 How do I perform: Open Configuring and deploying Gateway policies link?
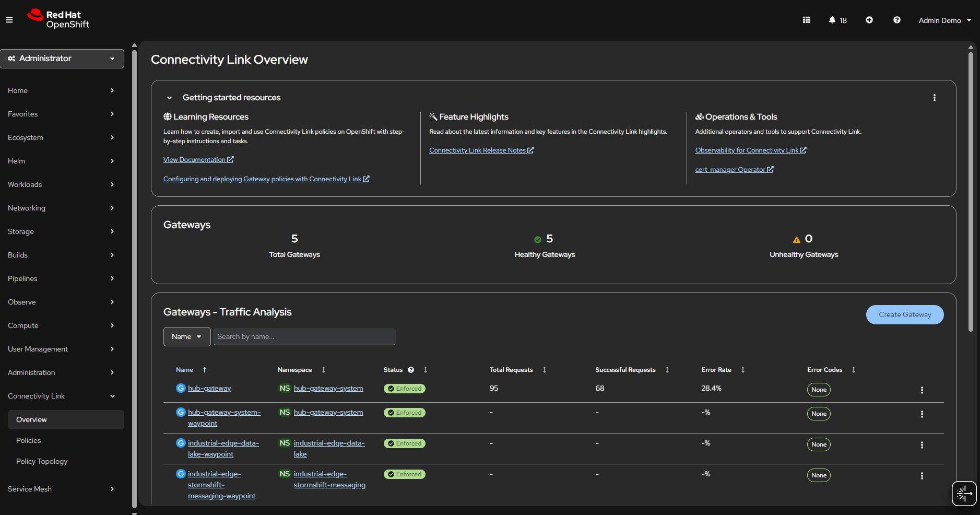point(266,179)
